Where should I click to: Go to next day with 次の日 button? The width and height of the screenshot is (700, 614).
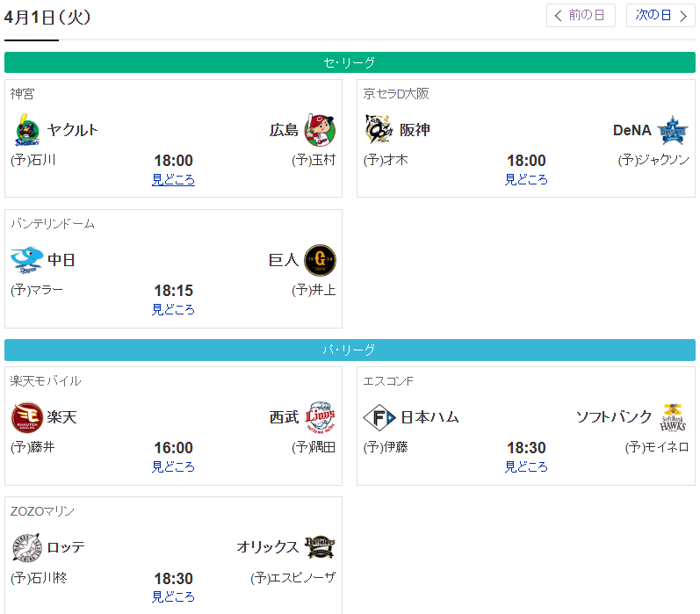660,16
